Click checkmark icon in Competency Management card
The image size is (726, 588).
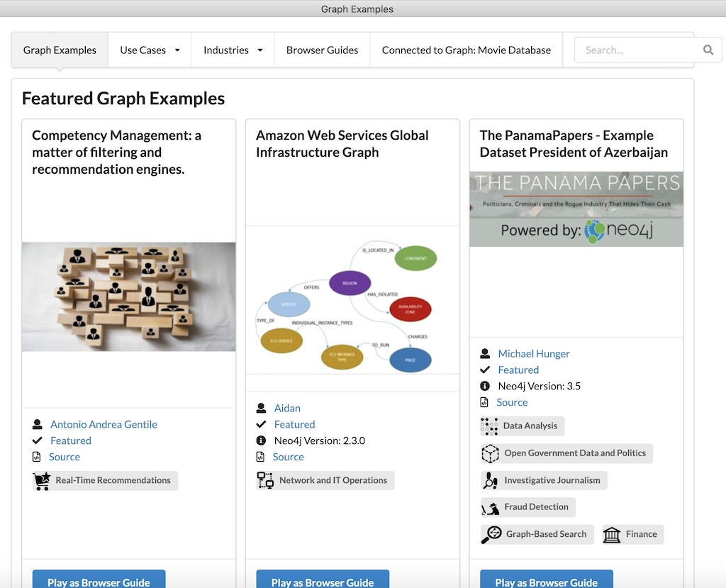[x=38, y=440]
